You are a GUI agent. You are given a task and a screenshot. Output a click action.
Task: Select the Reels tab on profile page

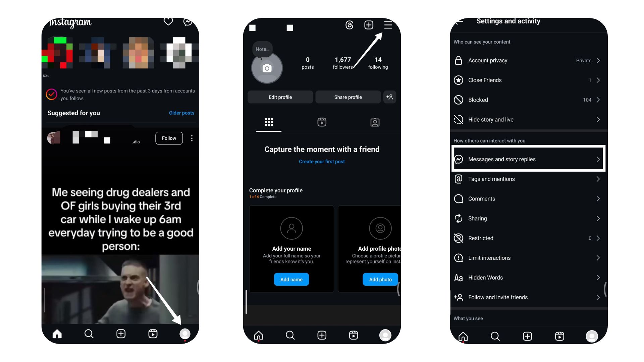click(322, 122)
